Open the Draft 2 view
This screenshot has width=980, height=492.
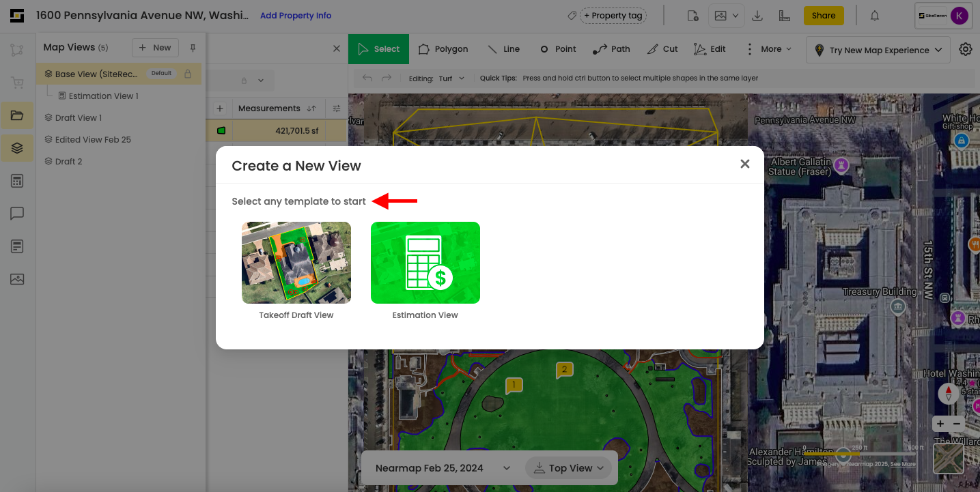click(x=68, y=162)
